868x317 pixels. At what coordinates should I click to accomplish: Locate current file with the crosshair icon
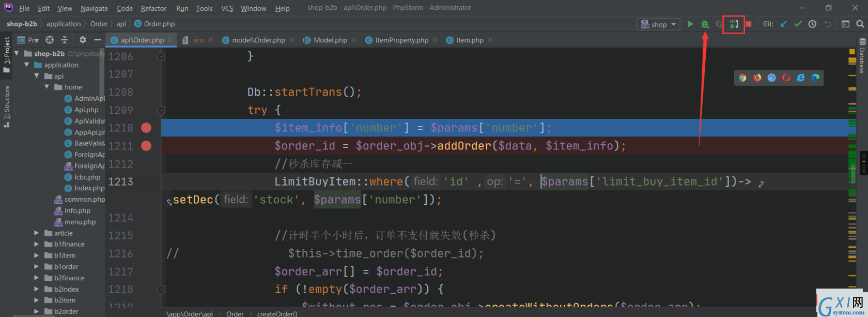click(50, 40)
